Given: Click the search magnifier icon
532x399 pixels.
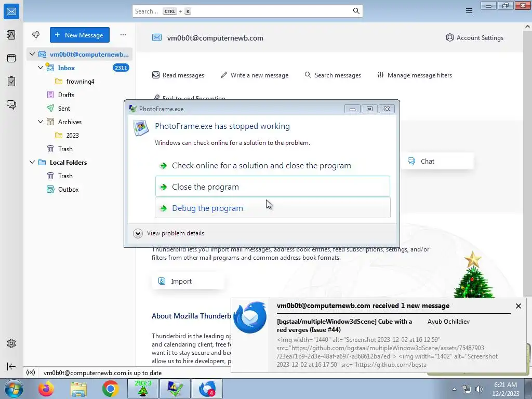Looking at the screenshot, I should pos(356,11).
